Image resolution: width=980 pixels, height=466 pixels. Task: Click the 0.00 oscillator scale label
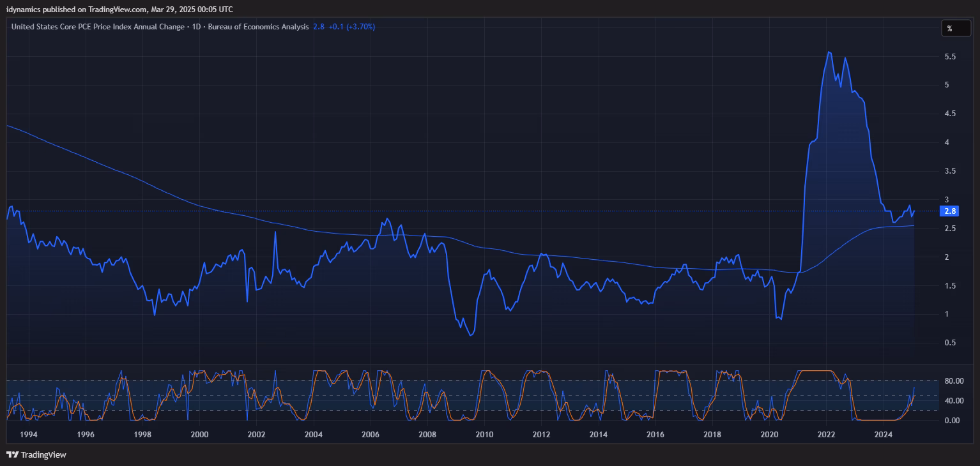click(952, 420)
